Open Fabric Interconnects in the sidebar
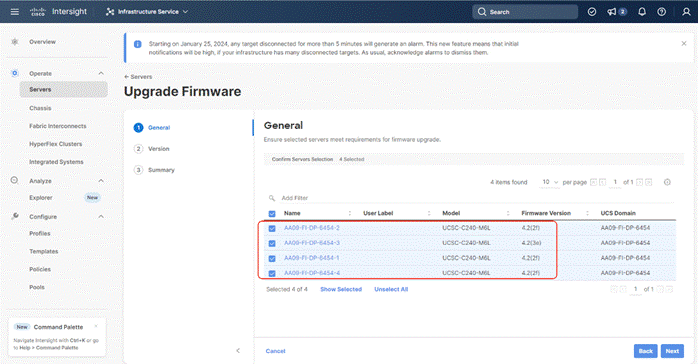Image resolution: width=698 pixels, height=364 pixels. pyautogui.click(x=58, y=126)
